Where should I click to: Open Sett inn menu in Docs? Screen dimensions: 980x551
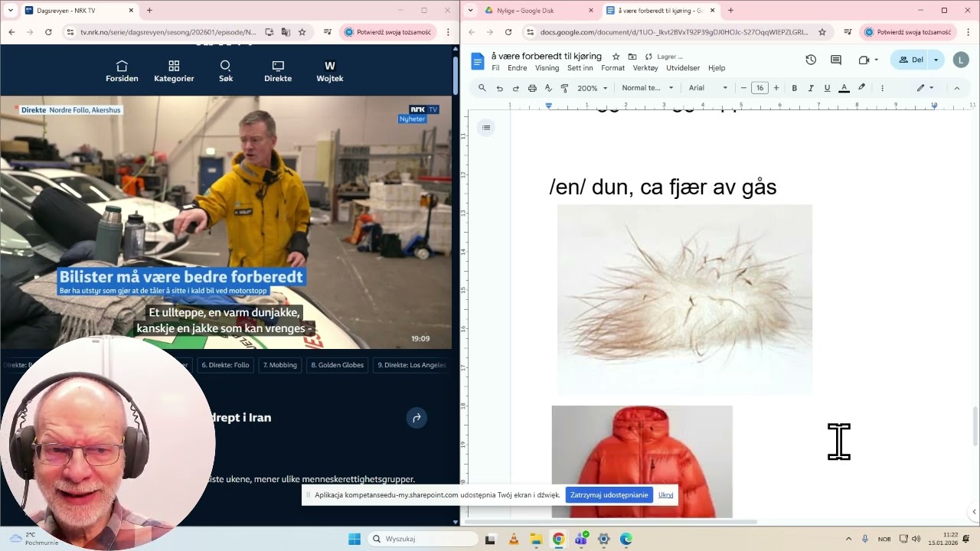580,68
